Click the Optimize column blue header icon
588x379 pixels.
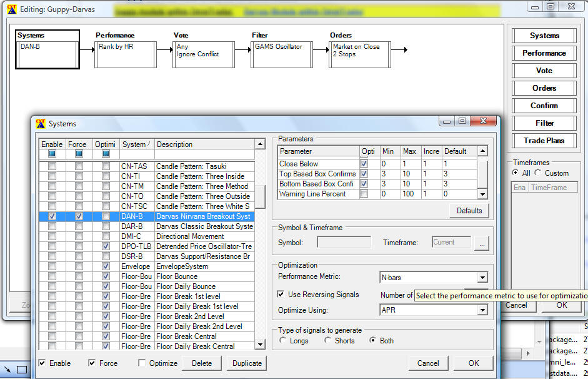pos(106,153)
